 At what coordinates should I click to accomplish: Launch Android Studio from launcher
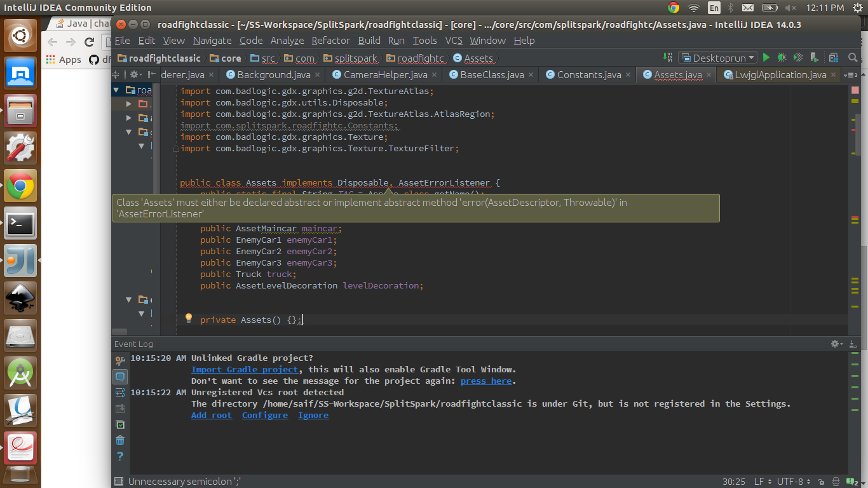point(21,374)
